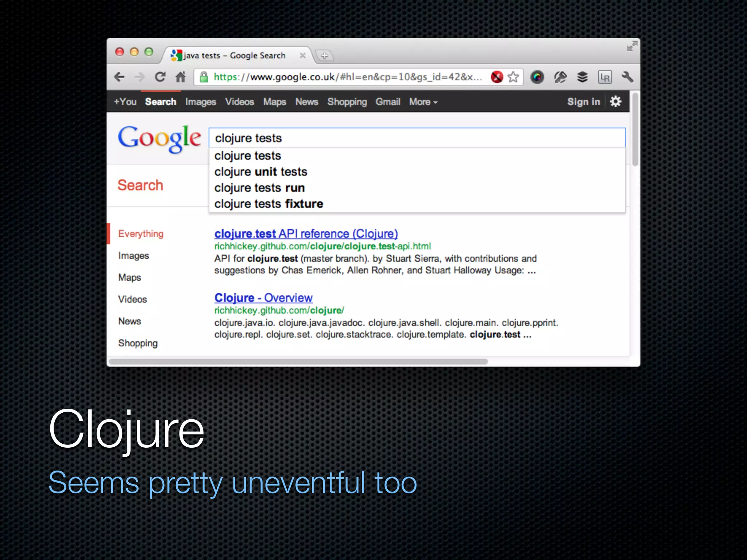Click the address bar URL

click(x=348, y=77)
